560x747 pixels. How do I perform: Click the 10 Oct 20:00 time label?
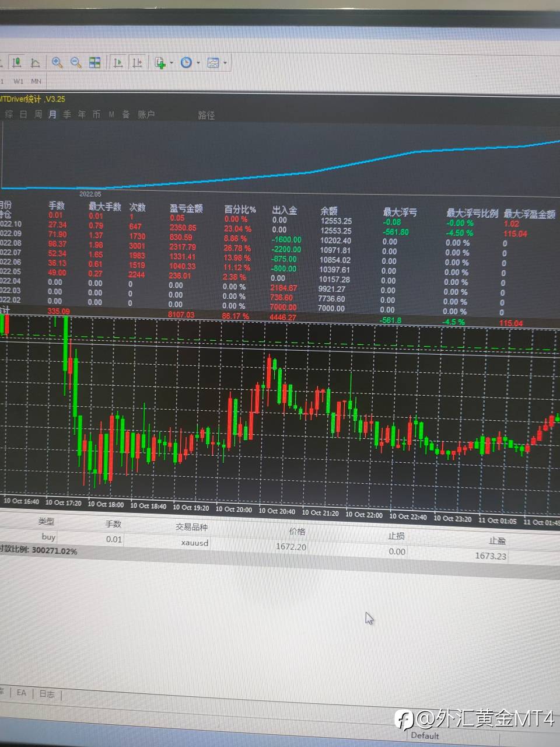234,509
